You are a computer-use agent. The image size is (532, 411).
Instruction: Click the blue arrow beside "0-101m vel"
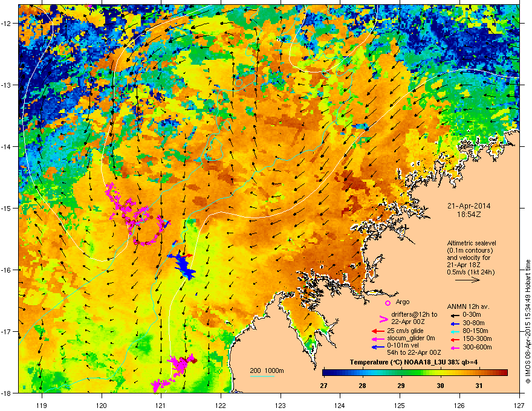pos(378,347)
